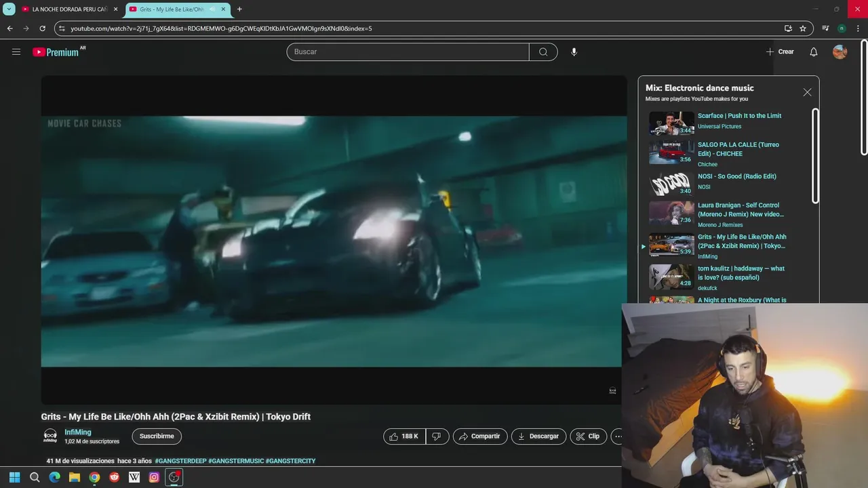Open Chrome media controls icon
Viewport: 868px width, 488px height.
pyautogui.click(x=825, y=28)
